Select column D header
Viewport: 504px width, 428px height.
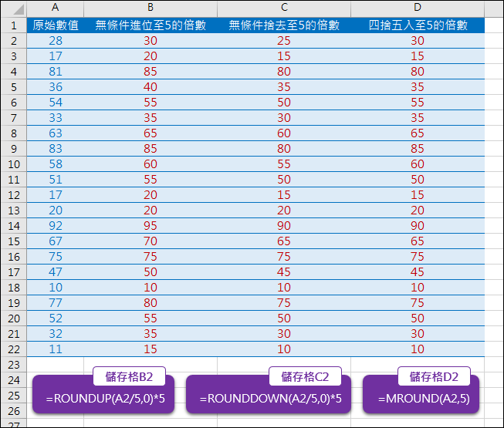pyautogui.click(x=418, y=8)
